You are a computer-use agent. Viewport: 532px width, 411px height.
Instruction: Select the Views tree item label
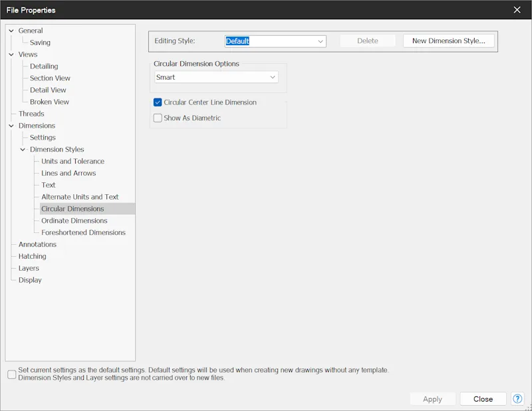tap(28, 55)
